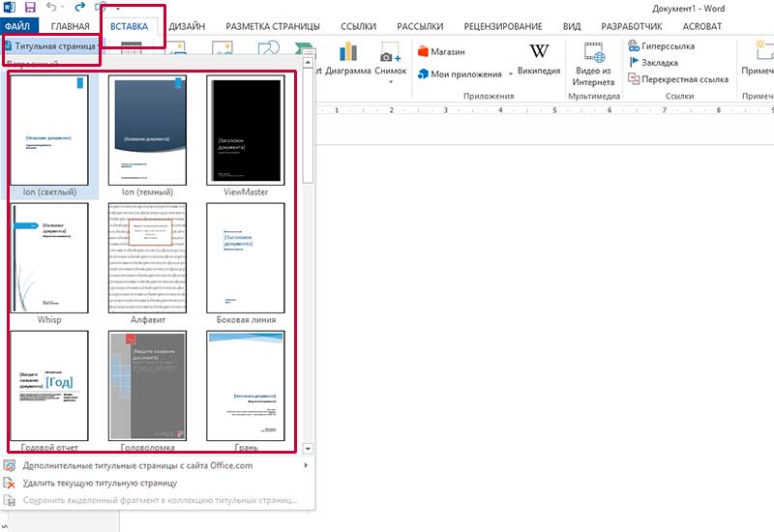Click the cover page gallery scroll thumb
The image size is (774, 532).
tap(308, 126)
